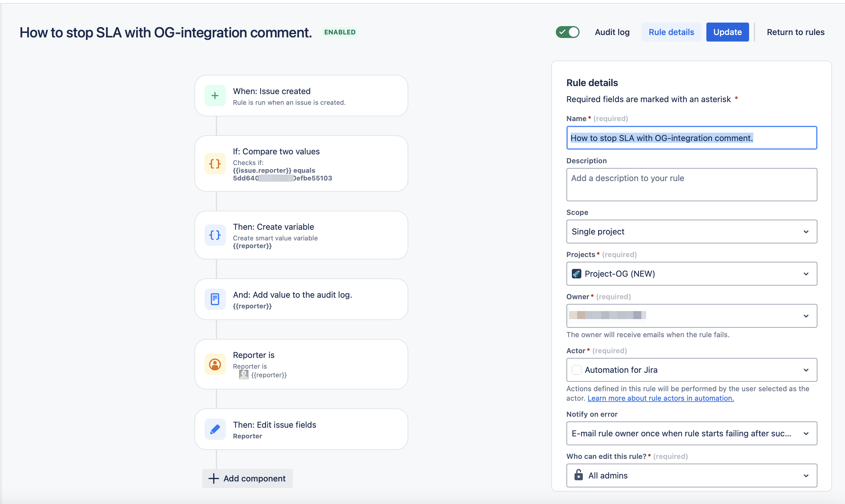Click the blue pencil Edit issue fields icon

tap(215, 429)
